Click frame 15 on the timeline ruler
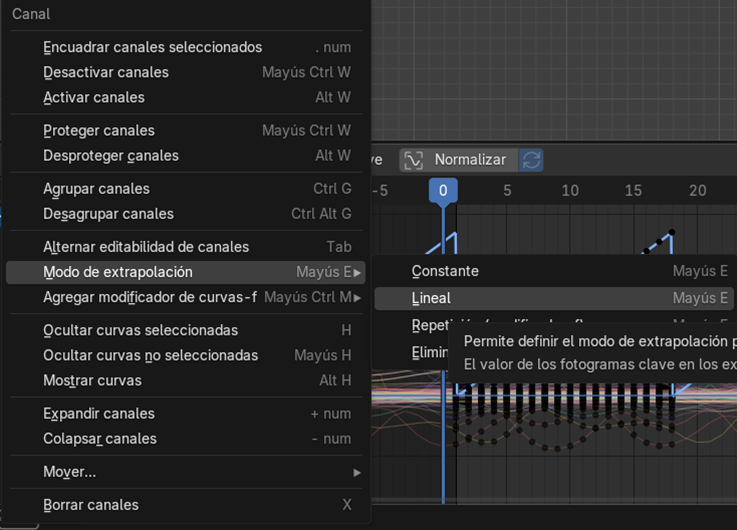 click(633, 190)
